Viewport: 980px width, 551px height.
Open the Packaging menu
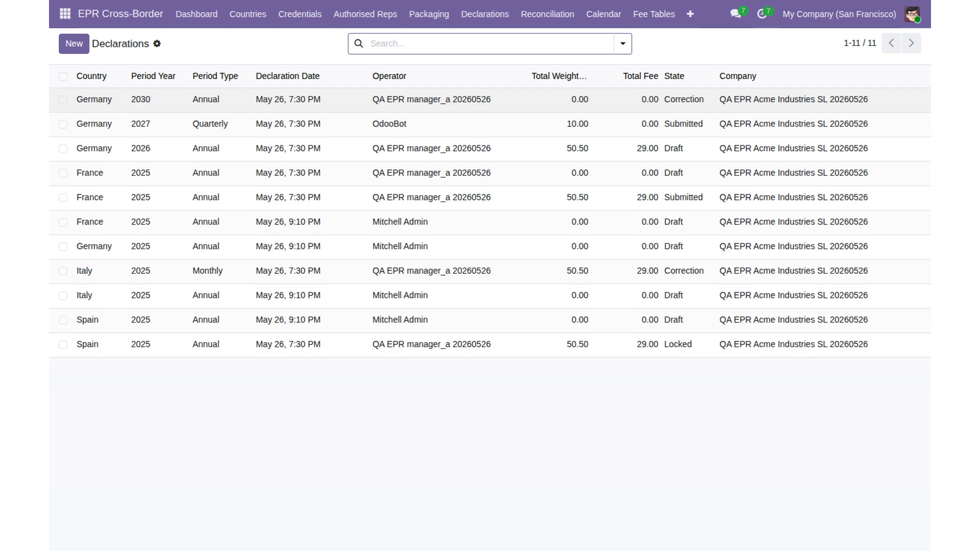pyautogui.click(x=429, y=14)
